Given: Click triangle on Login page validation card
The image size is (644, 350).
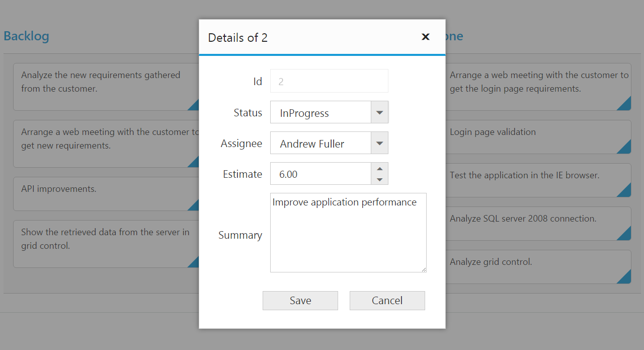Looking at the screenshot, I should [x=625, y=148].
